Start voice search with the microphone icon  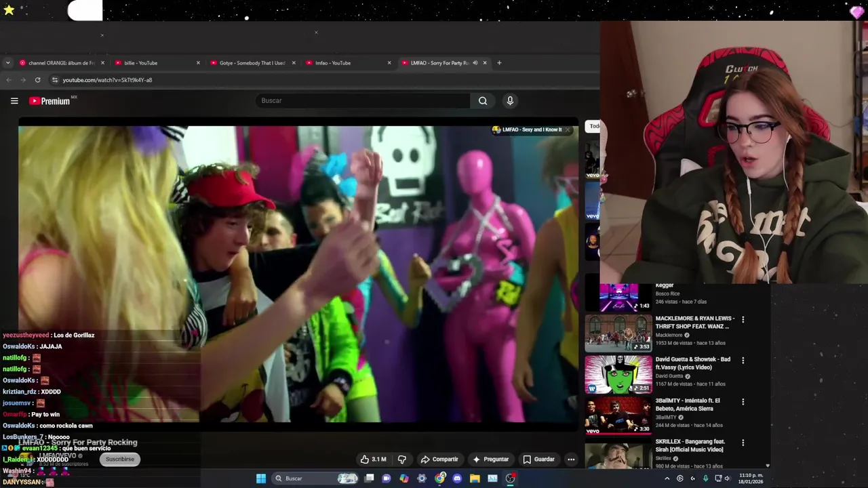pyautogui.click(x=510, y=101)
